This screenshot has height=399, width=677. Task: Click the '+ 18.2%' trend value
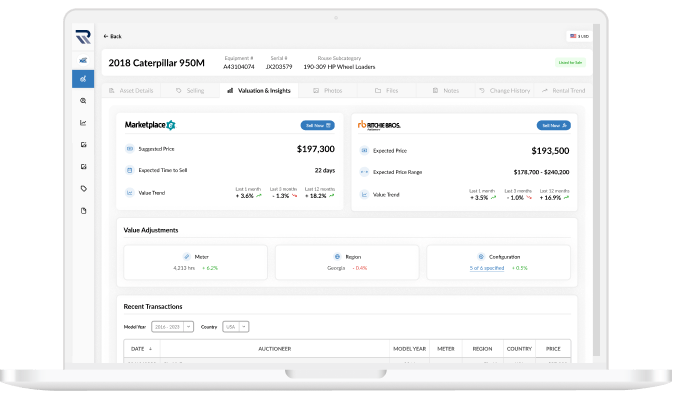click(316, 196)
